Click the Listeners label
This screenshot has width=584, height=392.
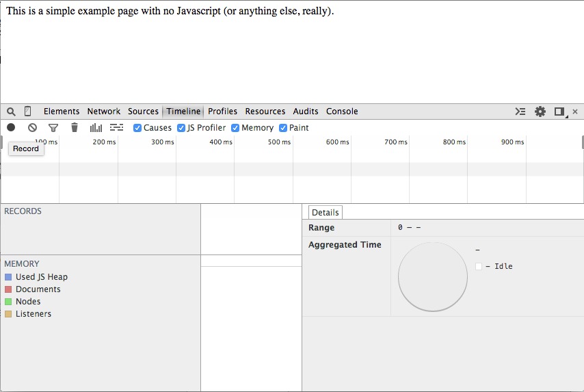coord(34,314)
